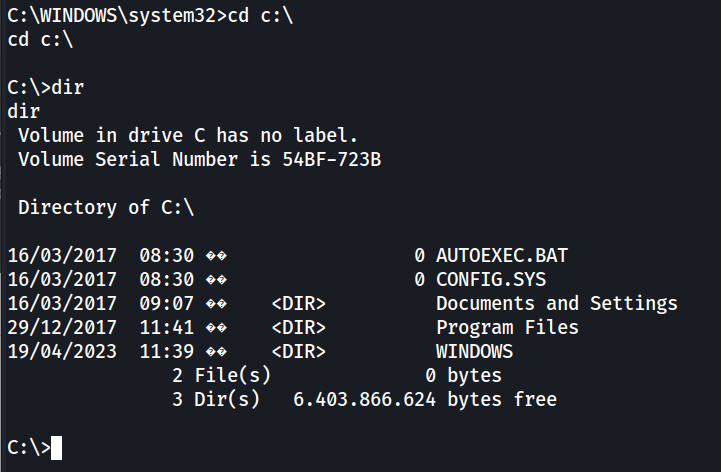
Task: Click the "Volume in drive C has no label" line
Action: [x=188, y=135]
